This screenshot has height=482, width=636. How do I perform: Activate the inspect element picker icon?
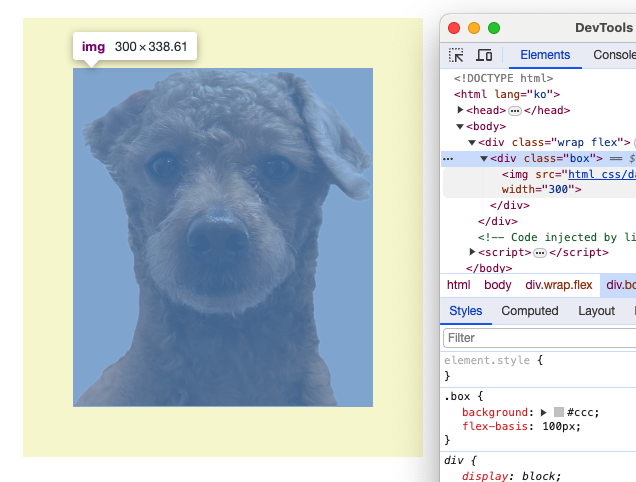(x=456, y=55)
